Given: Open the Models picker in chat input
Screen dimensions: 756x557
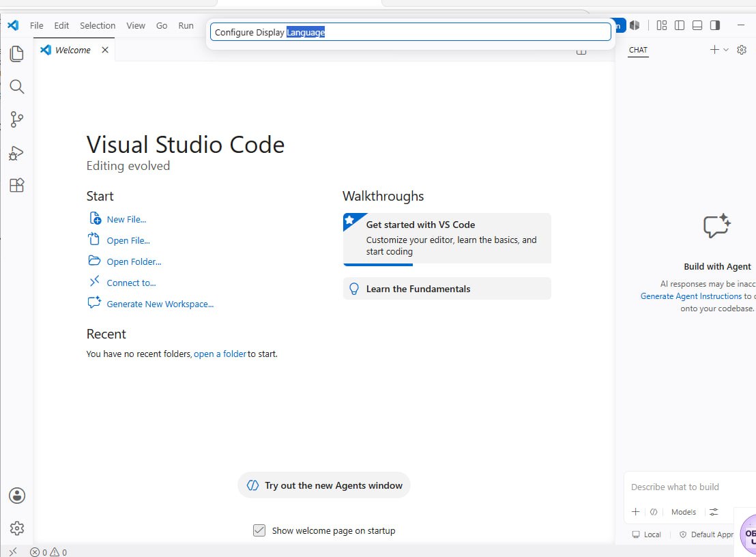Looking at the screenshot, I should [683, 512].
